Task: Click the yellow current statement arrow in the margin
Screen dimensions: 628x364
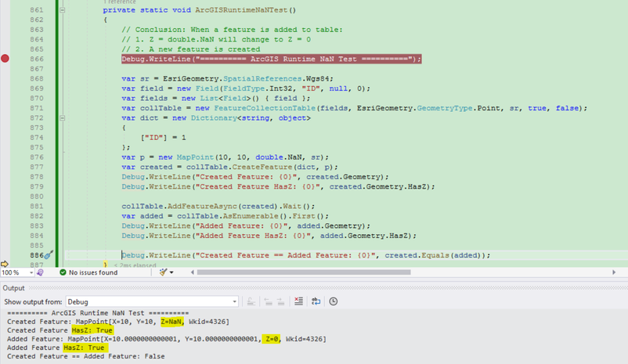Action: (x=5, y=264)
